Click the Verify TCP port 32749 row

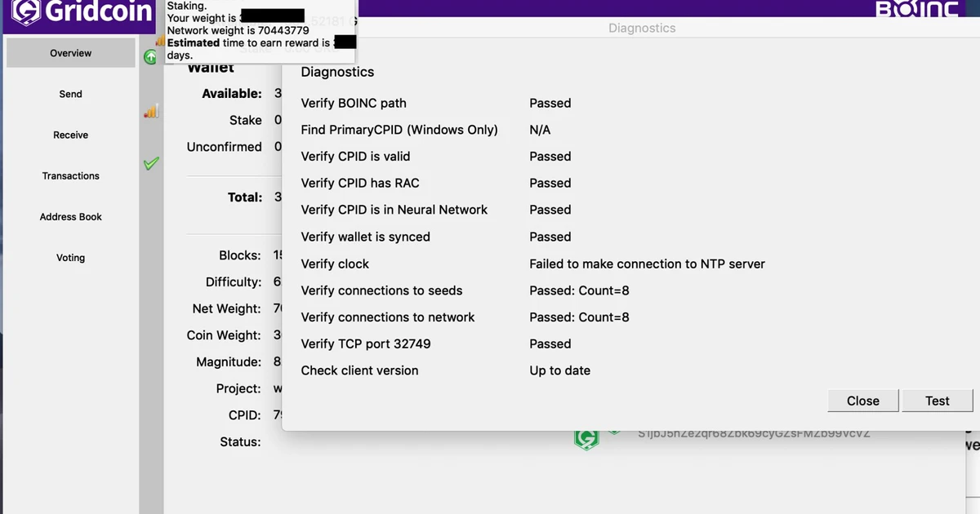click(x=365, y=343)
